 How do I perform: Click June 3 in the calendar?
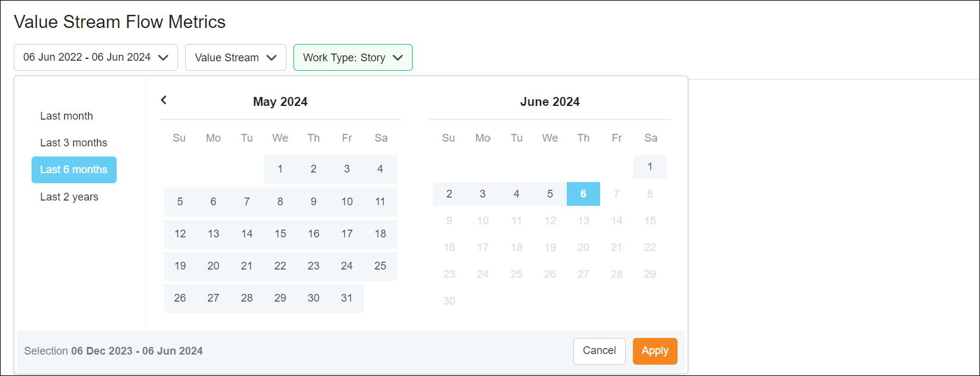[x=483, y=194]
